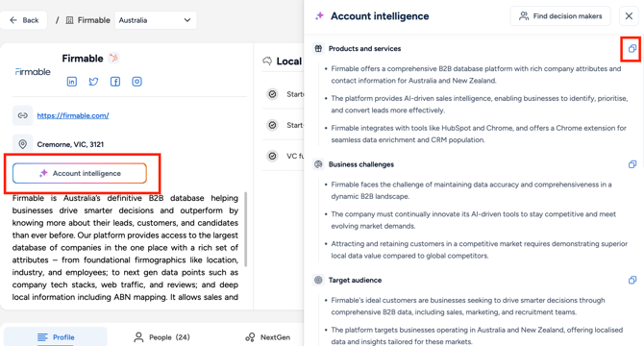Image resolution: width=644 pixels, height=346 pixels.
Task: Click the Firmable company logo
Action: (x=33, y=72)
